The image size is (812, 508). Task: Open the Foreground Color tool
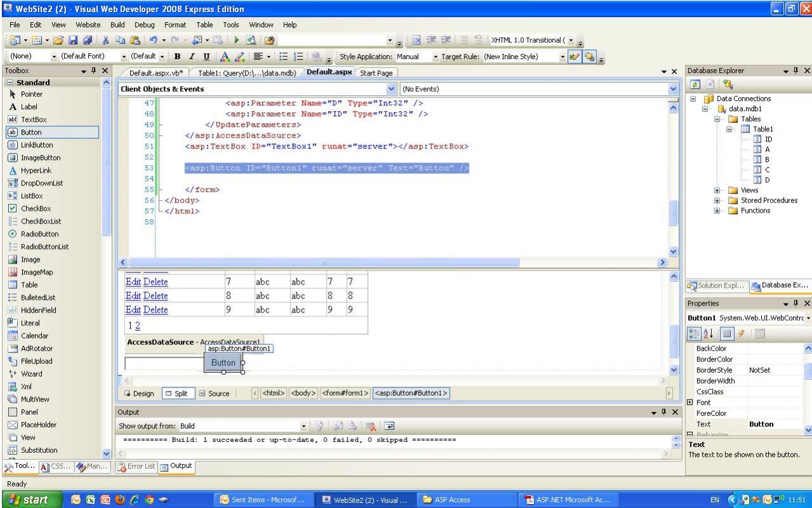pyautogui.click(x=224, y=57)
